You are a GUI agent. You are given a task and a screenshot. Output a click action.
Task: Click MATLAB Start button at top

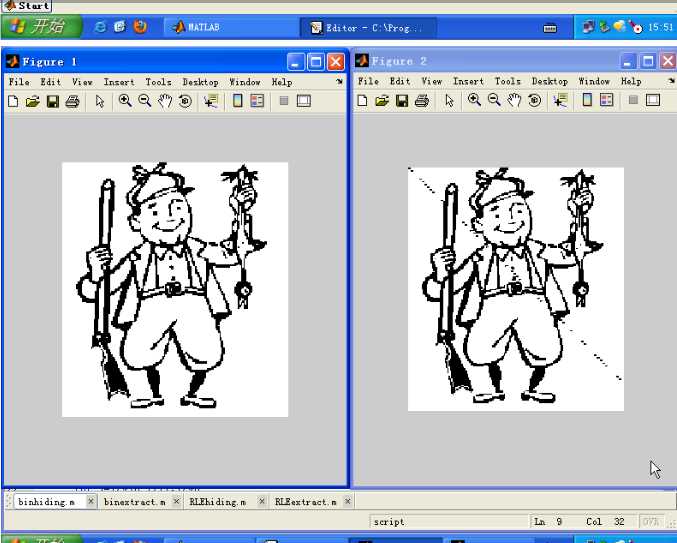click(x=27, y=6)
